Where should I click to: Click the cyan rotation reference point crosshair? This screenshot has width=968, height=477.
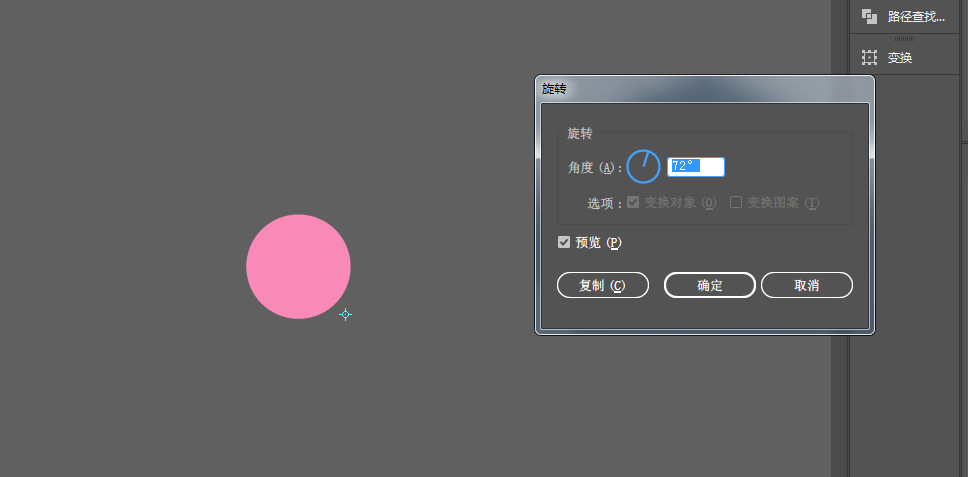click(345, 315)
